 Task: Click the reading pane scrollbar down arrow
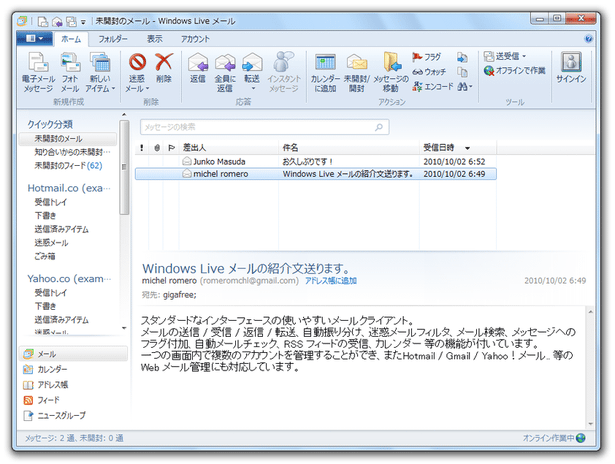pyautogui.click(x=591, y=424)
